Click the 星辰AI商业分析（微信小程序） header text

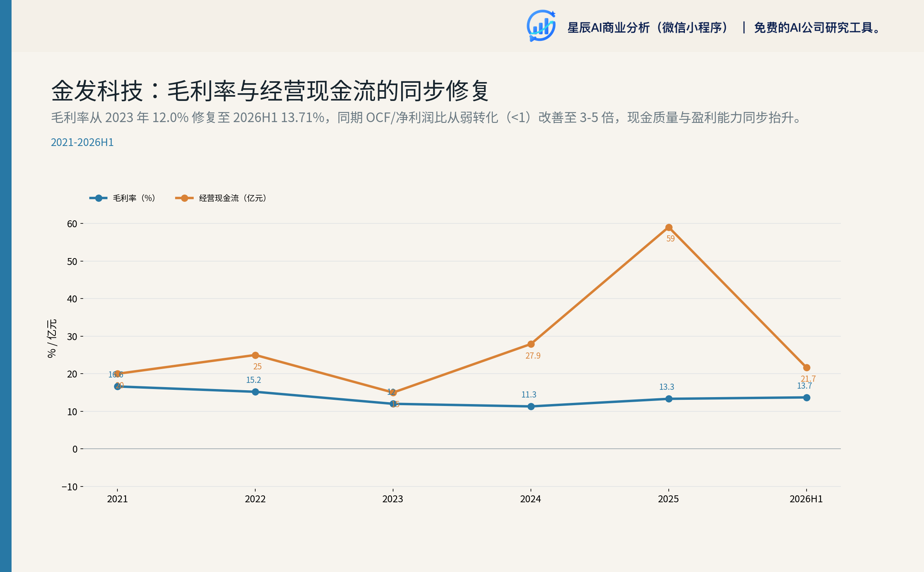pyautogui.click(x=648, y=28)
